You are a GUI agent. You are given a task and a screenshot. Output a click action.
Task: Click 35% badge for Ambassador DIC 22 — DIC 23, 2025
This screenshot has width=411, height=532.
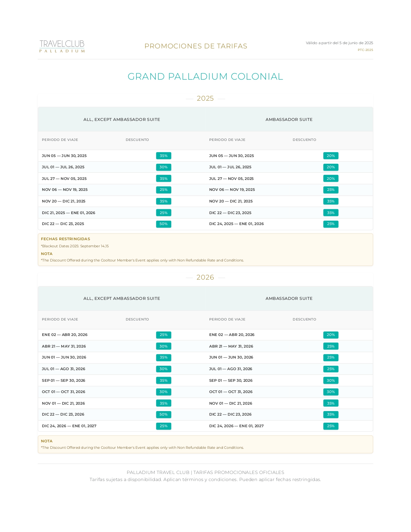pos(331,213)
